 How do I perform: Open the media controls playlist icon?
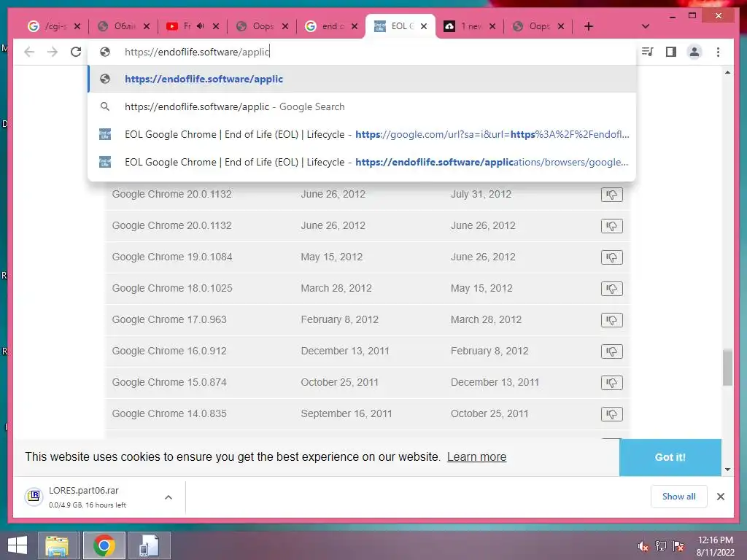pos(647,52)
